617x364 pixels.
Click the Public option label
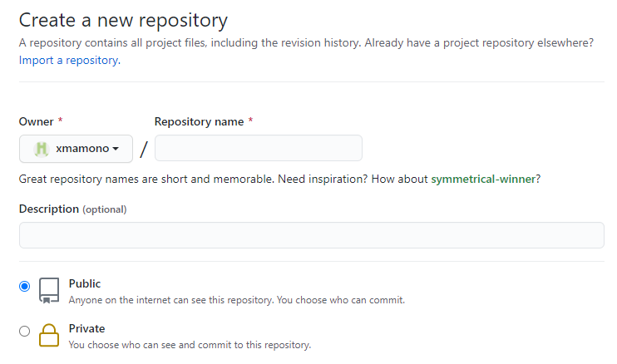tap(85, 284)
